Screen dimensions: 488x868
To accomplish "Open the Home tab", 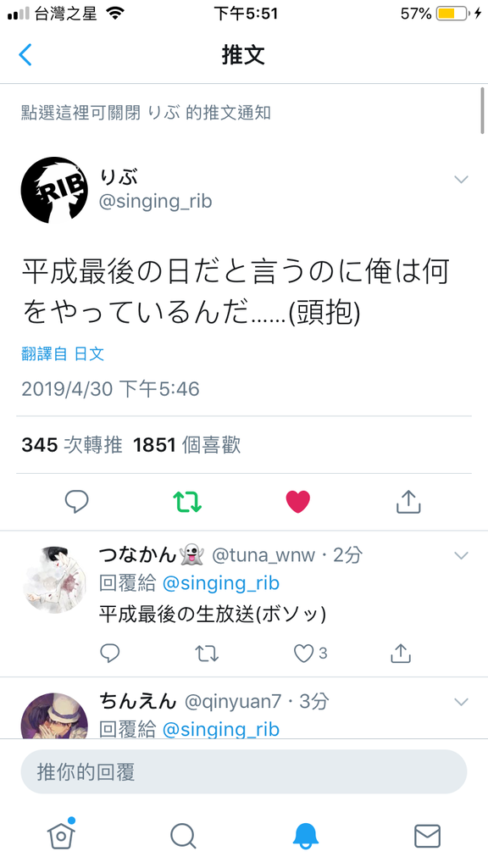I will coord(61,834).
